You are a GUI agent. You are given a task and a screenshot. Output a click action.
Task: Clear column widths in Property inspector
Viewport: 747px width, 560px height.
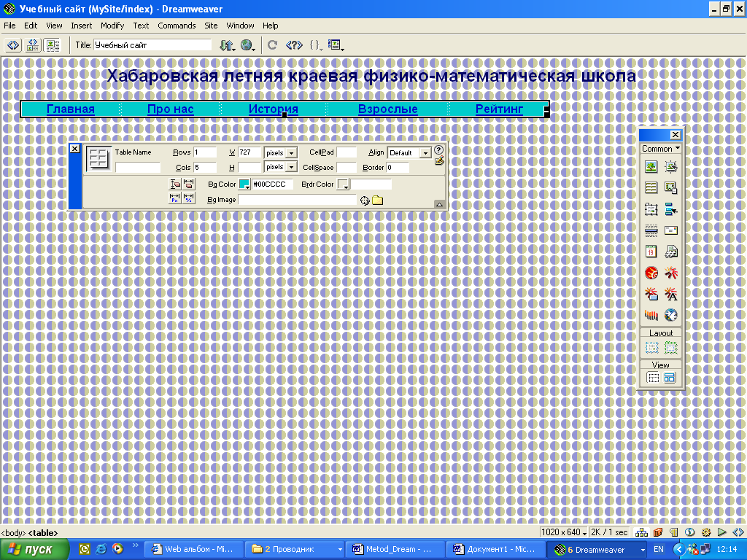[x=189, y=184]
